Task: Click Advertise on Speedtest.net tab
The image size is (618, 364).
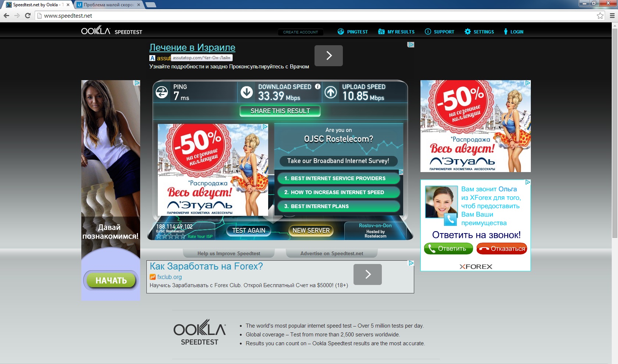Action: 331,253
